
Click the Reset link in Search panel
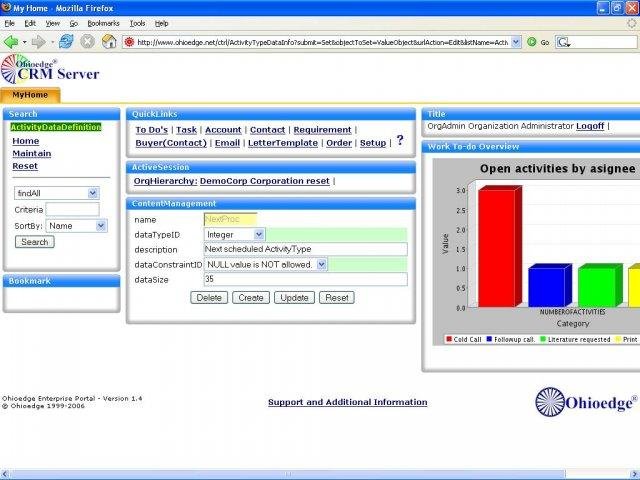click(x=25, y=166)
